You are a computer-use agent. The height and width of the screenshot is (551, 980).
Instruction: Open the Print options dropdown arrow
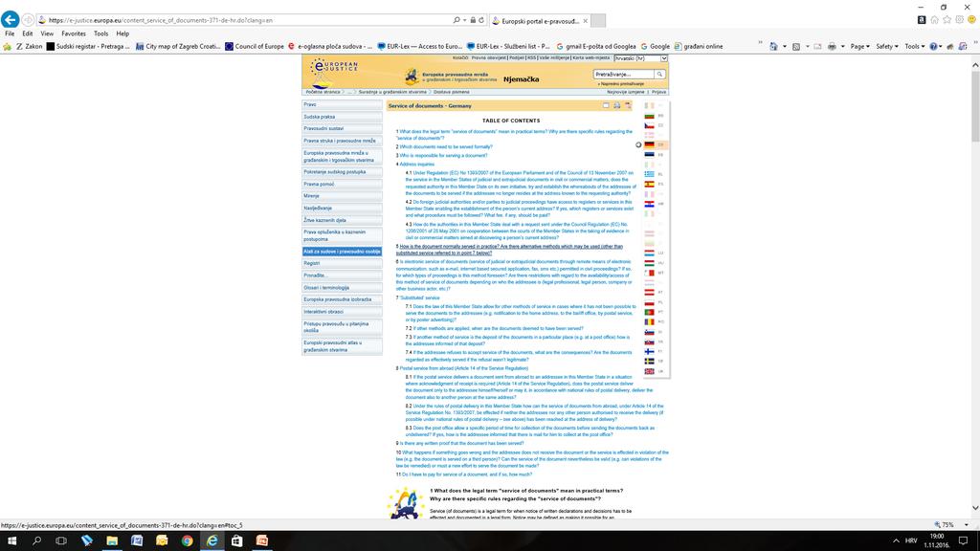(x=842, y=46)
